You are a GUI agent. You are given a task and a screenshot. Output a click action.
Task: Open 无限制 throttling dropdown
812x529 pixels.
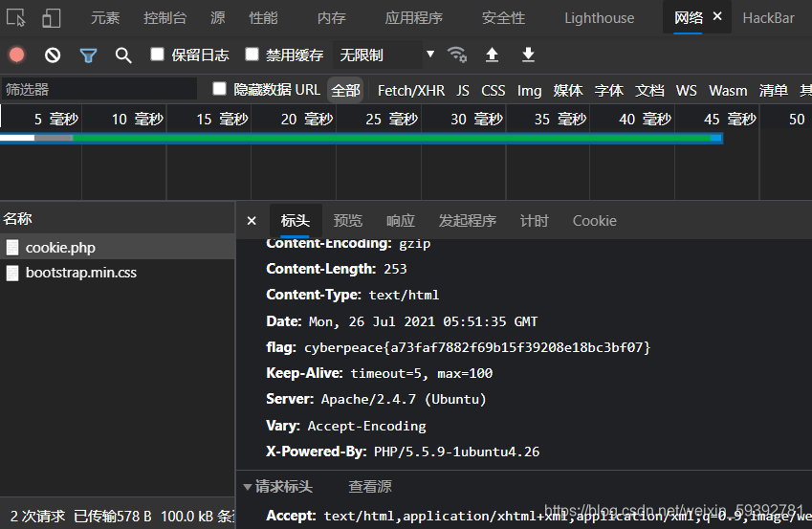point(386,55)
